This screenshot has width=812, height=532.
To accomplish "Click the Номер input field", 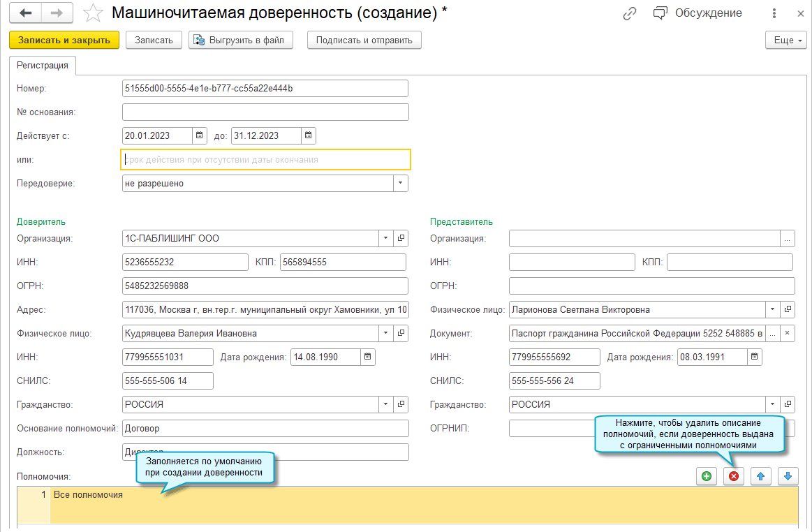I will [x=265, y=88].
